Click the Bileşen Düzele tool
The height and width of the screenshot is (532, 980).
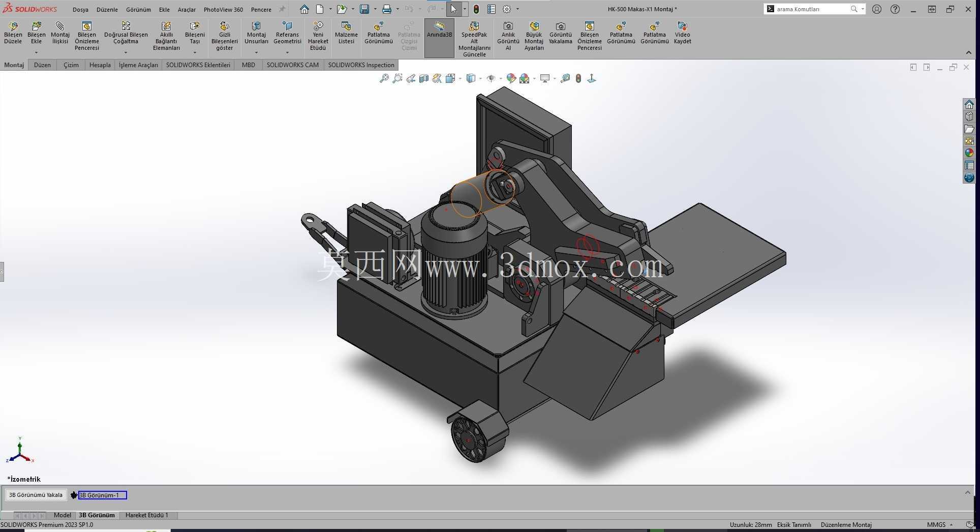point(13,33)
